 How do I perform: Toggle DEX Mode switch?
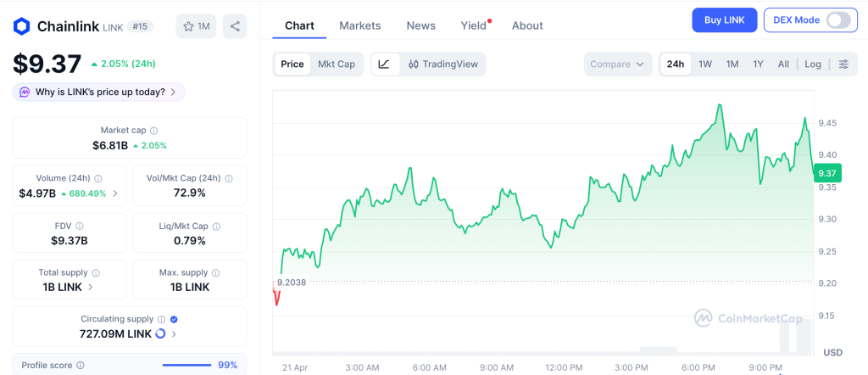[837, 20]
